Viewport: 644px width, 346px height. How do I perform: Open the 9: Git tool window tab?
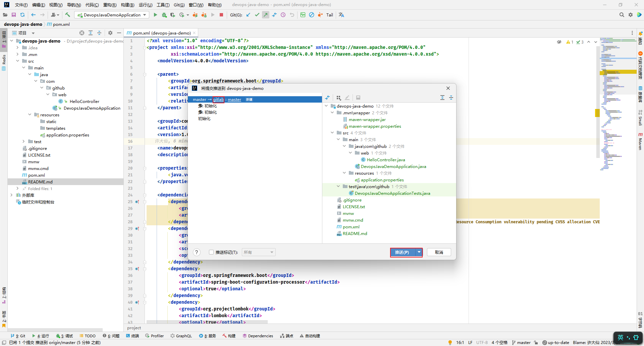pos(18,336)
